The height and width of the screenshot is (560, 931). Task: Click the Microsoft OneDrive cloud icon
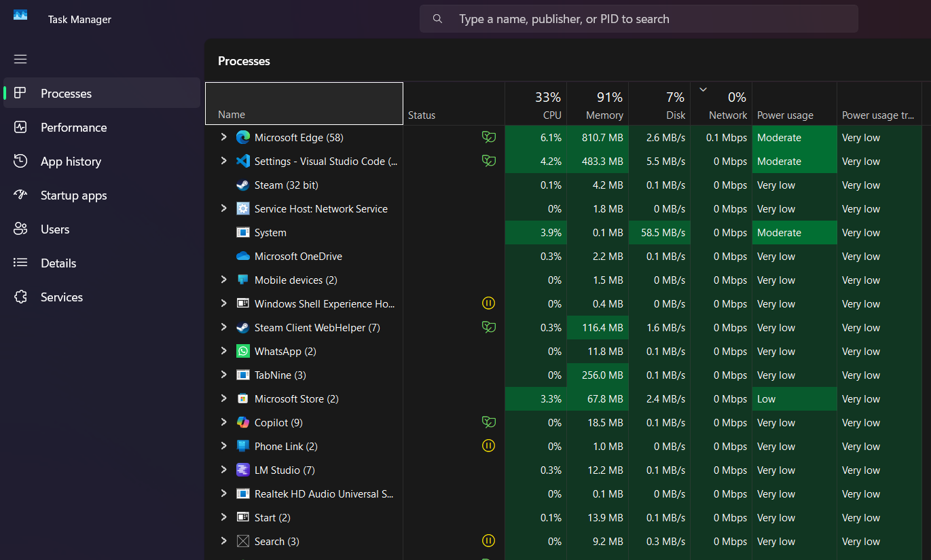point(243,257)
